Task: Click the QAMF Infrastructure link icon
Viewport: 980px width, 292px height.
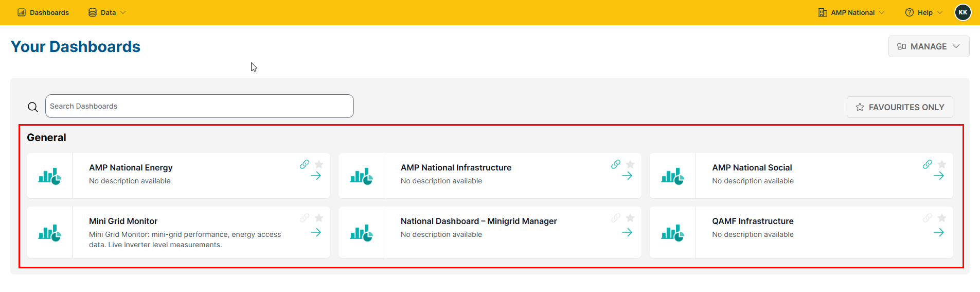Action: coord(928,218)
